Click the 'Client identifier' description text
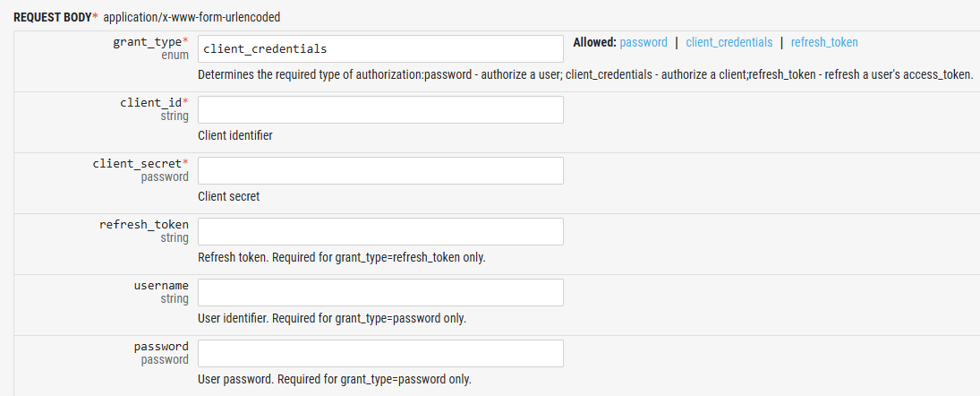 (234, 135)
